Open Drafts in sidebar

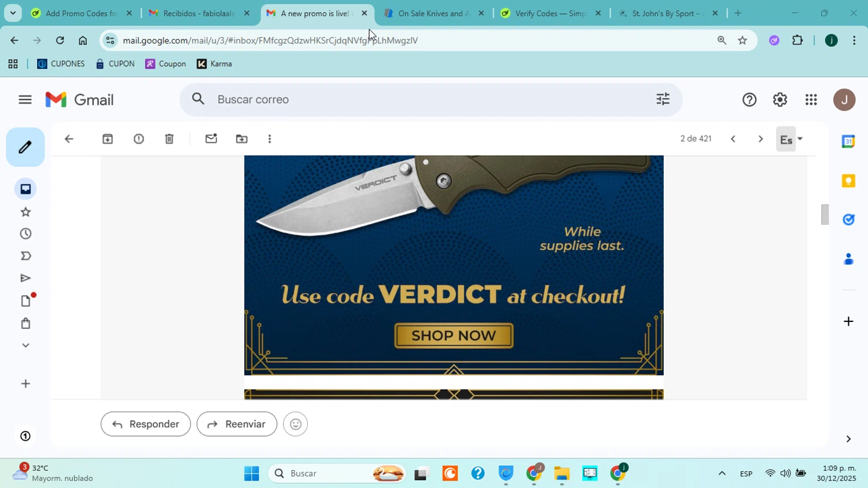[x=25, y=300]
